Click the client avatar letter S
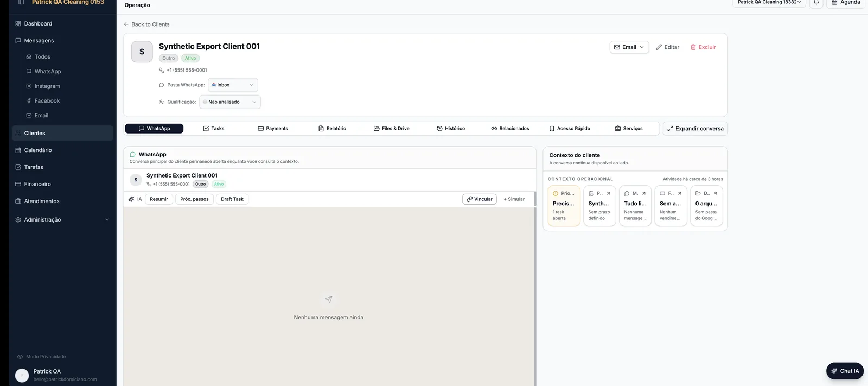Viewport: 868px width, 386px height. pyautogui.click(x=142, y=52)
